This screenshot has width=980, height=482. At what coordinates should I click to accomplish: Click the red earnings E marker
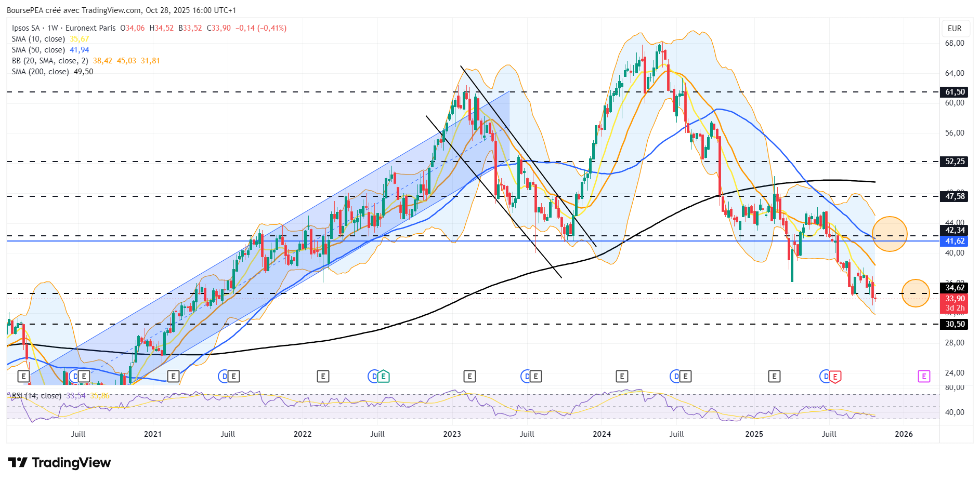coord(835,377)
